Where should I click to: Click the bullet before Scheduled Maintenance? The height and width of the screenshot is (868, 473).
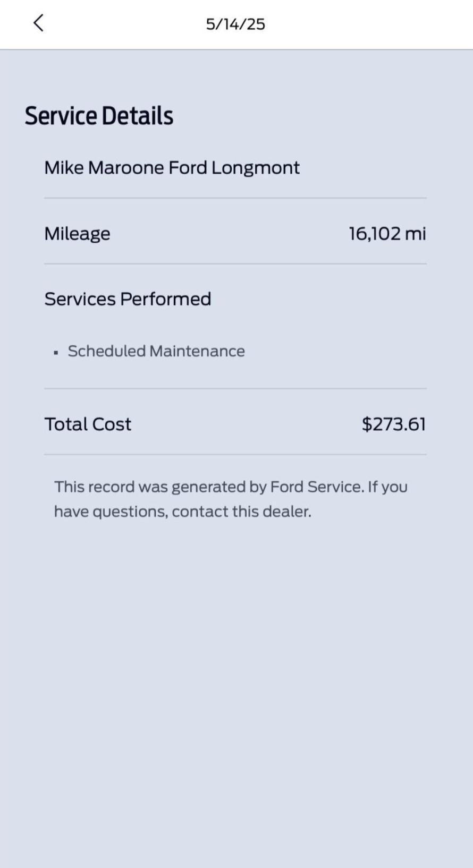[56, 352]
